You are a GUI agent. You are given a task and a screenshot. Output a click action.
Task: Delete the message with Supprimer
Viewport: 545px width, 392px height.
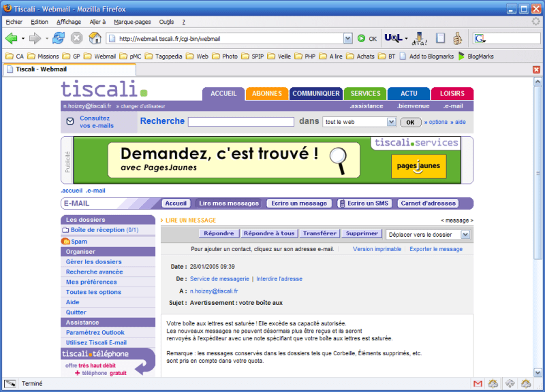(362, 233)
